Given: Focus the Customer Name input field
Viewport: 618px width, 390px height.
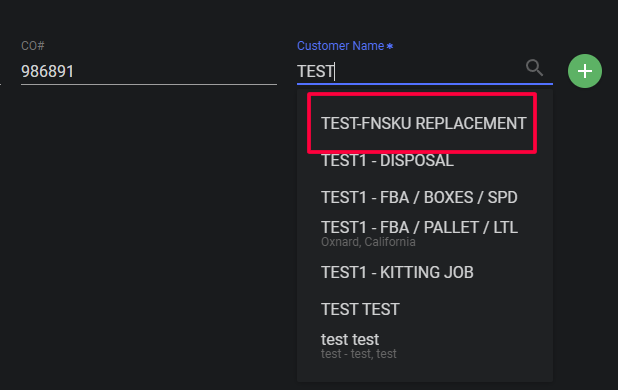Looking at the screenshot, I should (x=410, y=71).
